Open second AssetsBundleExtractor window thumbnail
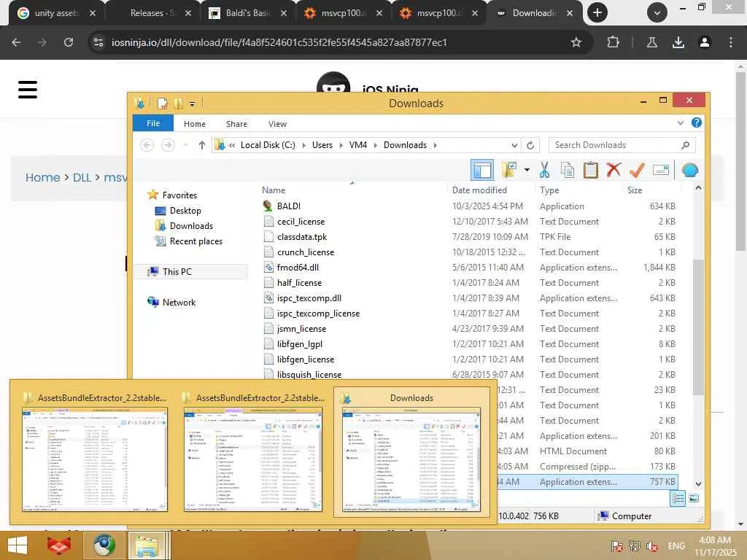This screenshot has height=560, width=747. [253, 459]
